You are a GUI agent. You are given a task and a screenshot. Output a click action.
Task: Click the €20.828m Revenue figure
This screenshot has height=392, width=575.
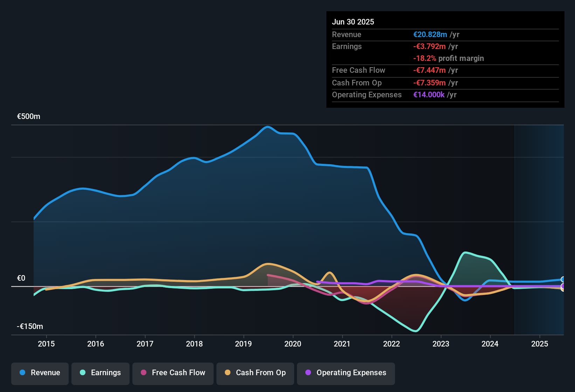tap(430, 34)
